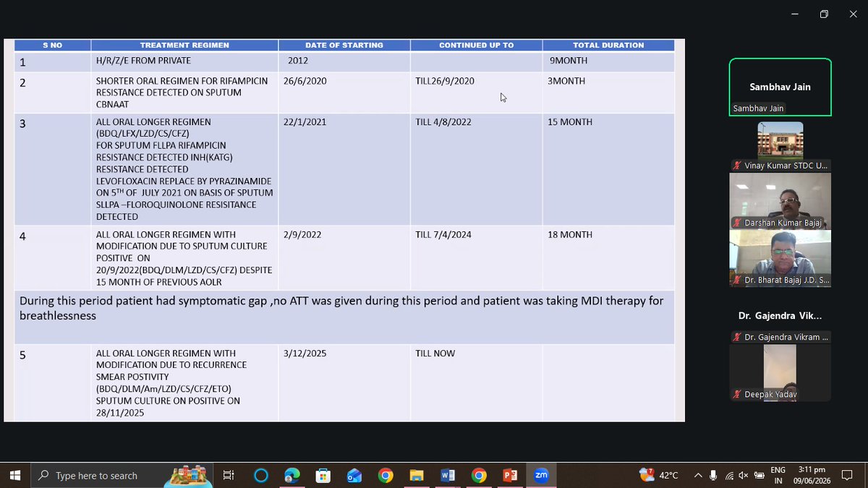The width and height of the screenshot is (868, 488).
Task: Click the '22/1/2021' date cell
Action: coord(344,169)
